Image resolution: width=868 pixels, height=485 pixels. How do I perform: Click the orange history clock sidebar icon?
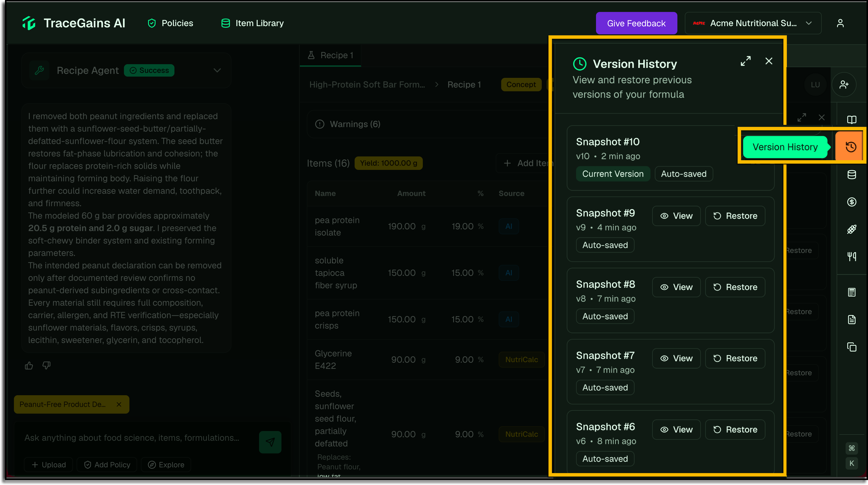point(851,147)
